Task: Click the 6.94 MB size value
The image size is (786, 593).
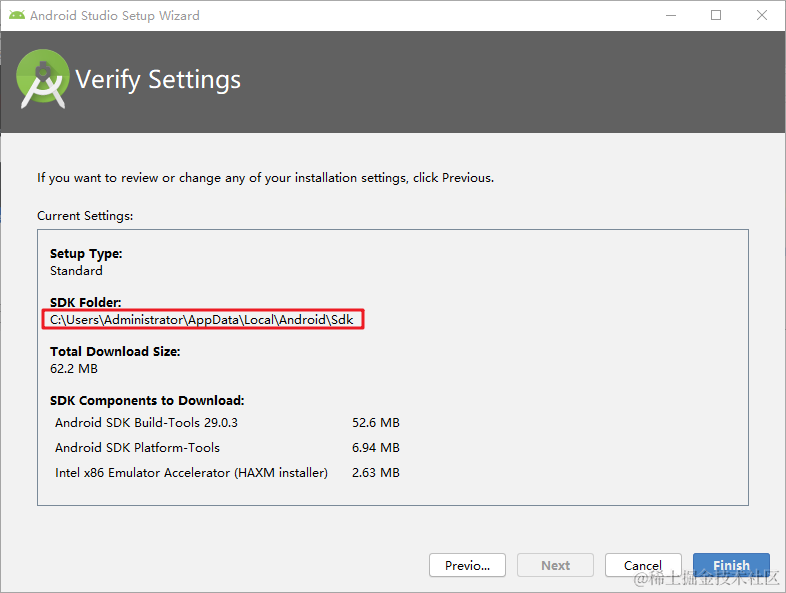Action: tap(376, 448)
